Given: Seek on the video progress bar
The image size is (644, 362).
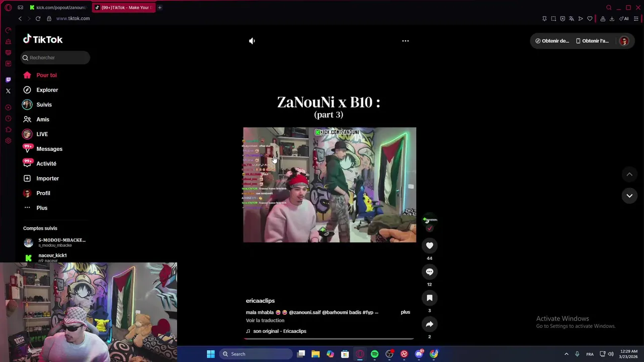Looking at the screenshot, I should click(329, 338).
